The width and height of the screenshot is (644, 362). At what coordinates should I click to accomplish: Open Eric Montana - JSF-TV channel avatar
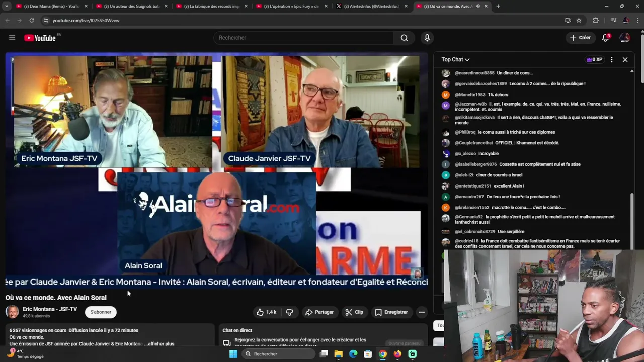12,312
